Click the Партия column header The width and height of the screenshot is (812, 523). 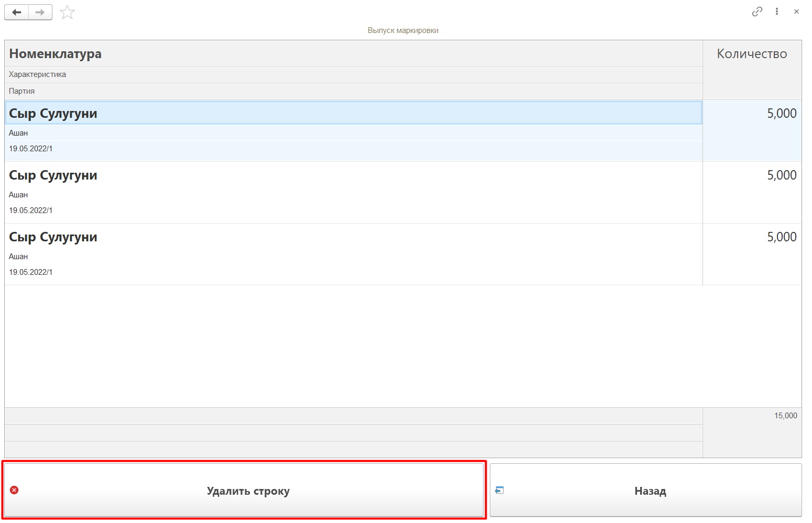tap(21, 91)
